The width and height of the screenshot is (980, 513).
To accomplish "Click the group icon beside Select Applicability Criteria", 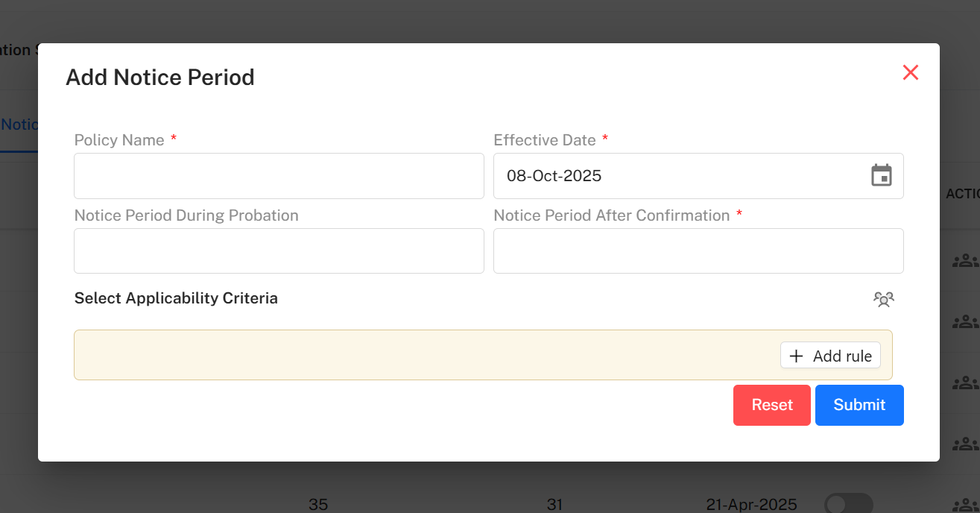I will pos(884,299).
